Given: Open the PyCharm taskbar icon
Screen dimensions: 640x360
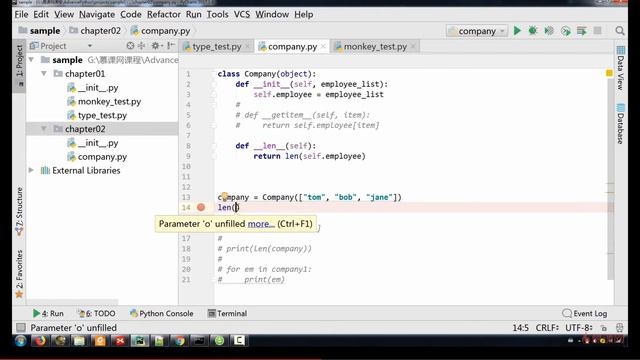Looking at the screenshot, I should [140, 340].
